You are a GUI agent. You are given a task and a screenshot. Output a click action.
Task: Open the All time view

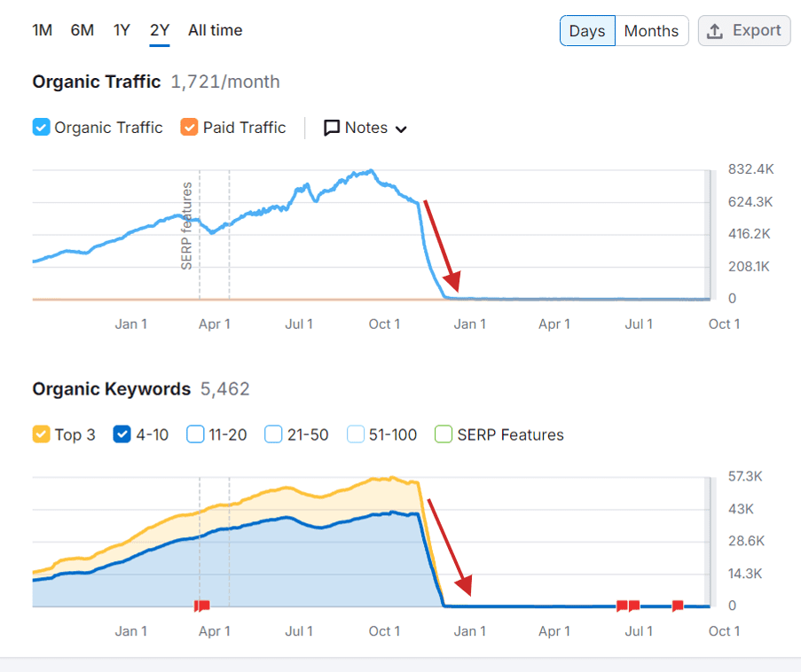pyautogui.click(x=215, y=29)
